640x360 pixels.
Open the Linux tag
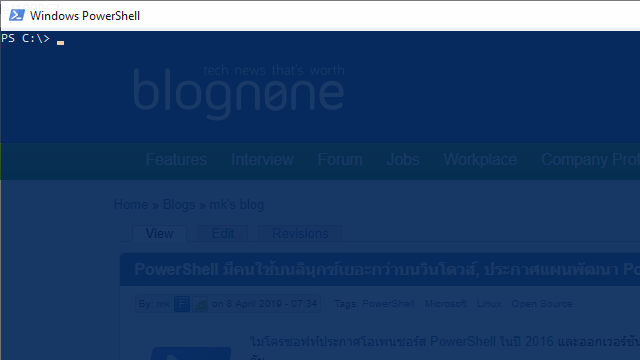tap(489, 304)
